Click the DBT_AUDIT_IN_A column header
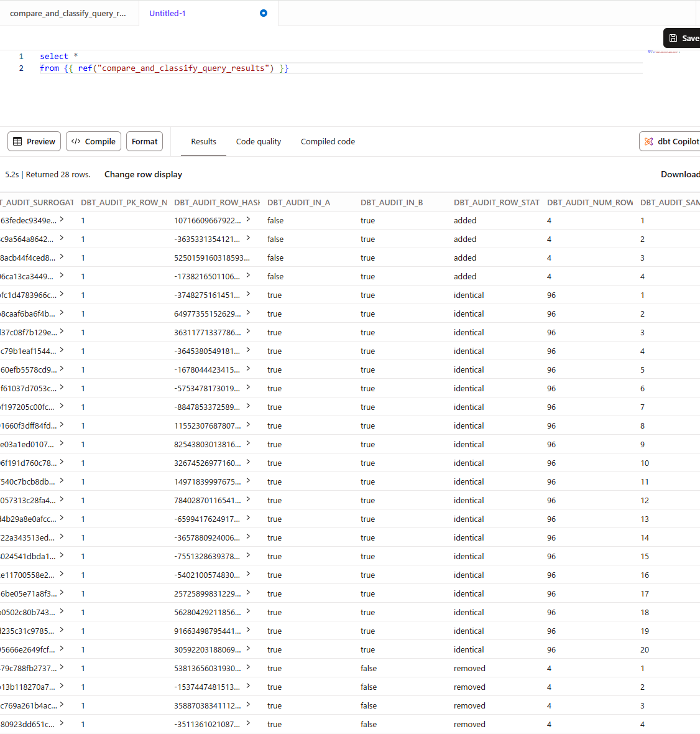The image size is (700, 734). [298, 202]
